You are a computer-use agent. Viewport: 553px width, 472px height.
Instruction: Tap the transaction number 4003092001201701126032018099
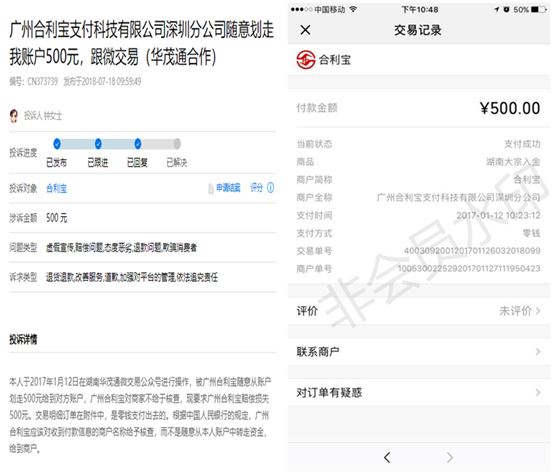(472, 251)
